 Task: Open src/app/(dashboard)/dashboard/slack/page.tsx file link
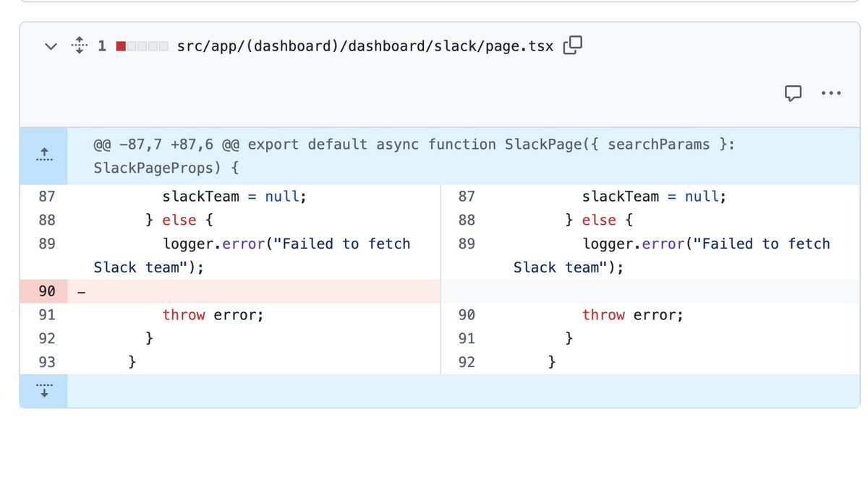pyautogui.click(x=365, y=46)
